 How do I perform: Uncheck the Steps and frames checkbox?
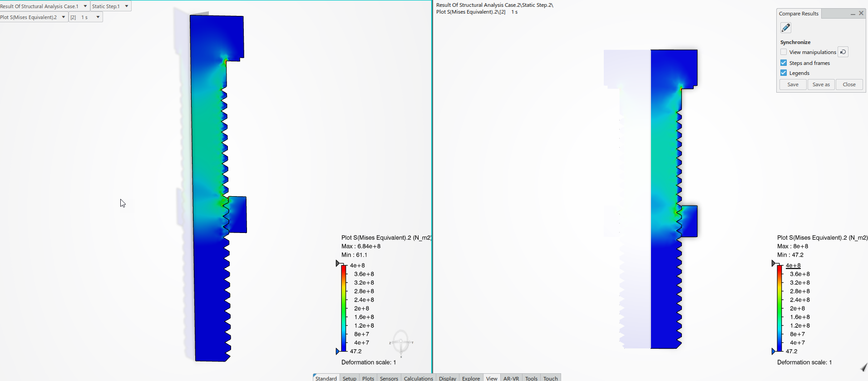coord(784,63)
